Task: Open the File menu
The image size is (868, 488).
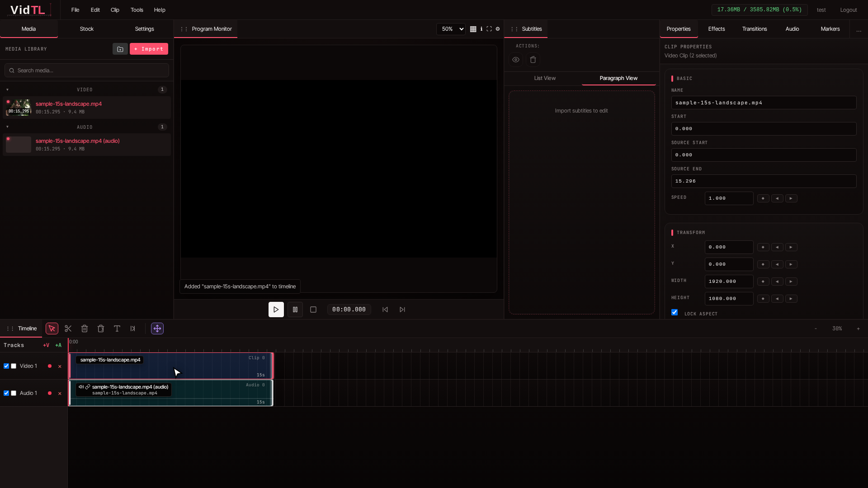Action: 75,10
